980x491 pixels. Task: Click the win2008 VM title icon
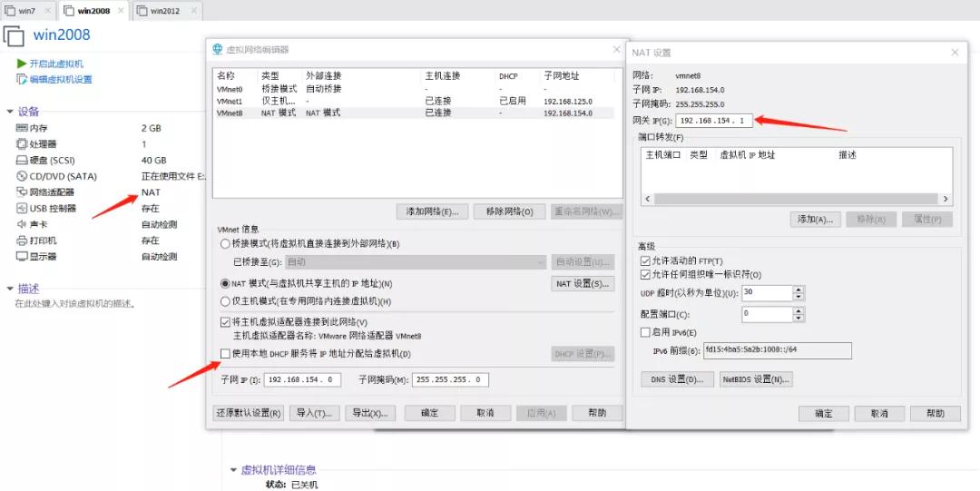14,35
